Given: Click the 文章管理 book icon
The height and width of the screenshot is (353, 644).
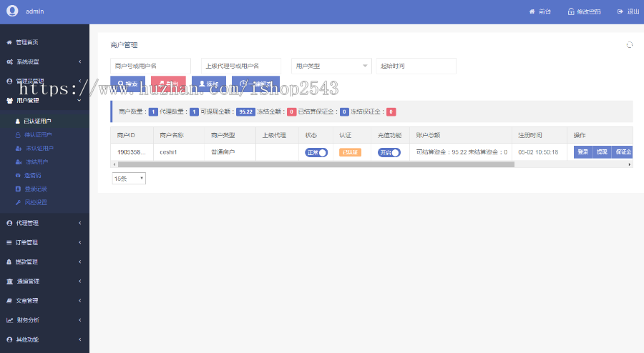Looking at the screenshot, I should (9, 301).
